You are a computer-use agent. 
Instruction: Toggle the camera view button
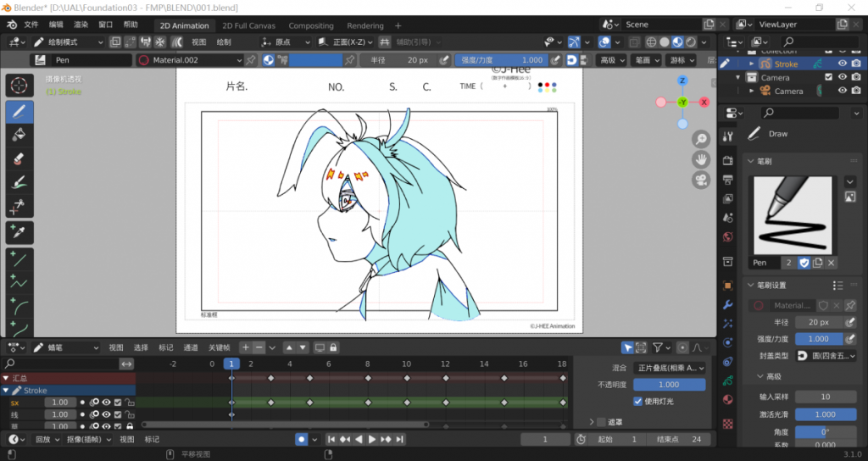pos(701,180)
